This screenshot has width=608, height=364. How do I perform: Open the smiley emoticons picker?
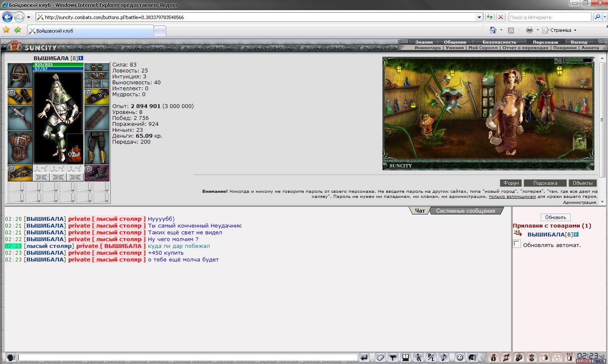460,358
